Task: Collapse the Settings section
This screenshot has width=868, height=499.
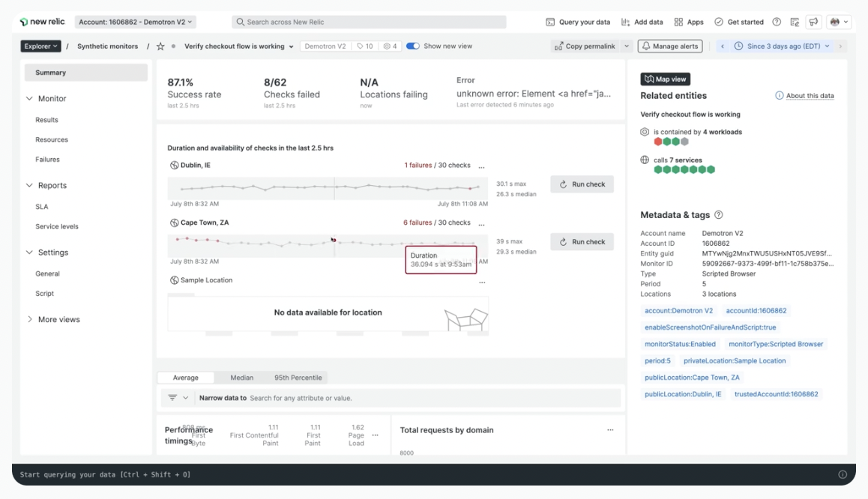Action: click(x=29, y=252)
